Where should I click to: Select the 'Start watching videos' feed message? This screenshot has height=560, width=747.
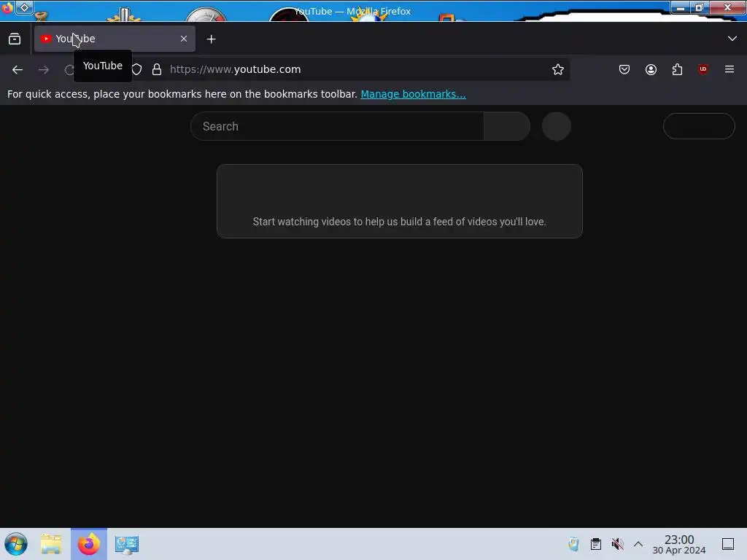[x=399, y=222]
